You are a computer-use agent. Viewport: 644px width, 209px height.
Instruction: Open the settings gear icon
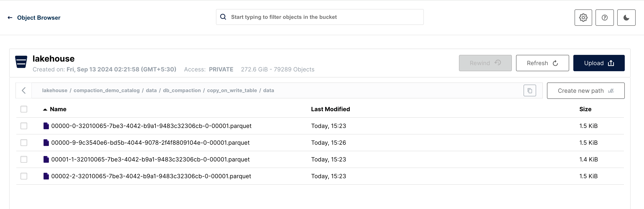tap(583, 18)
